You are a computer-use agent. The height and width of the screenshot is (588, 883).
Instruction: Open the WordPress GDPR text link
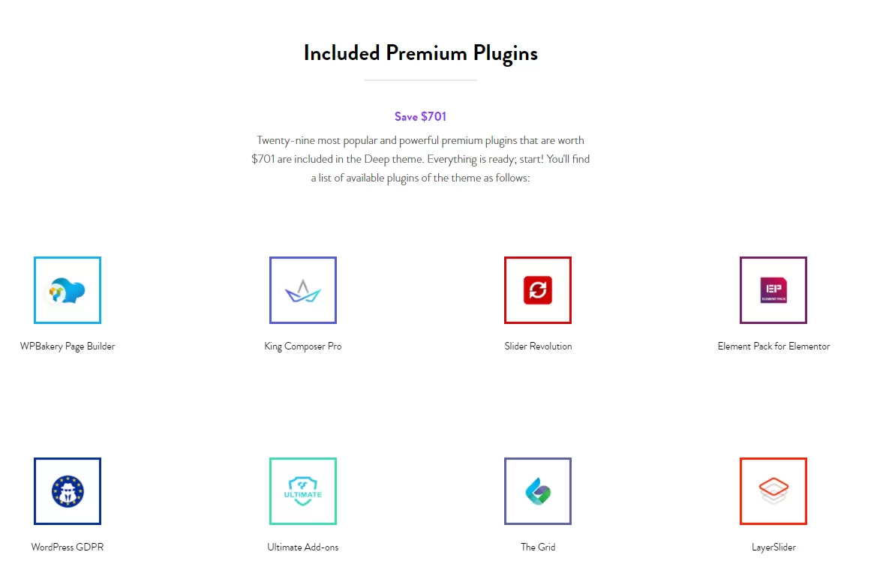click(68, 547)
